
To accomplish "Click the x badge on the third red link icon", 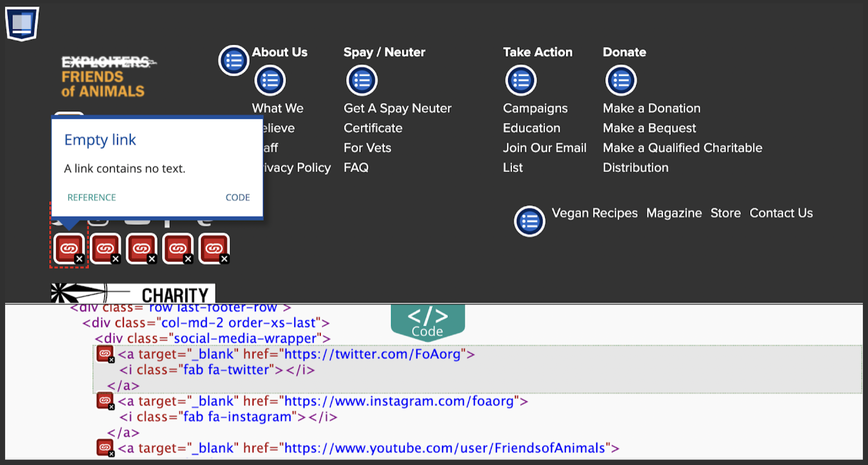I will pos(152,259).
